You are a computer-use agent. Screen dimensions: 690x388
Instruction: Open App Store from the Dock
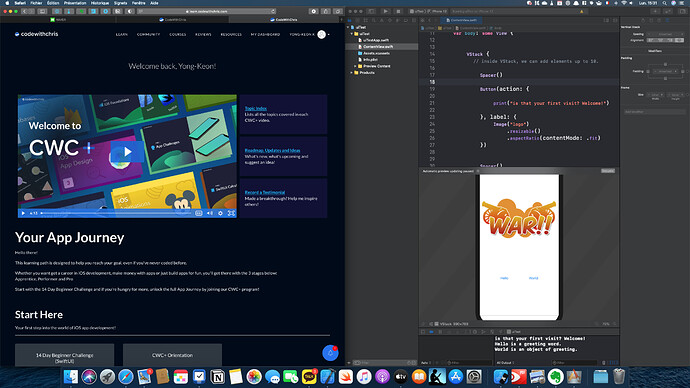pyautogui.click(x=455, y=377)
